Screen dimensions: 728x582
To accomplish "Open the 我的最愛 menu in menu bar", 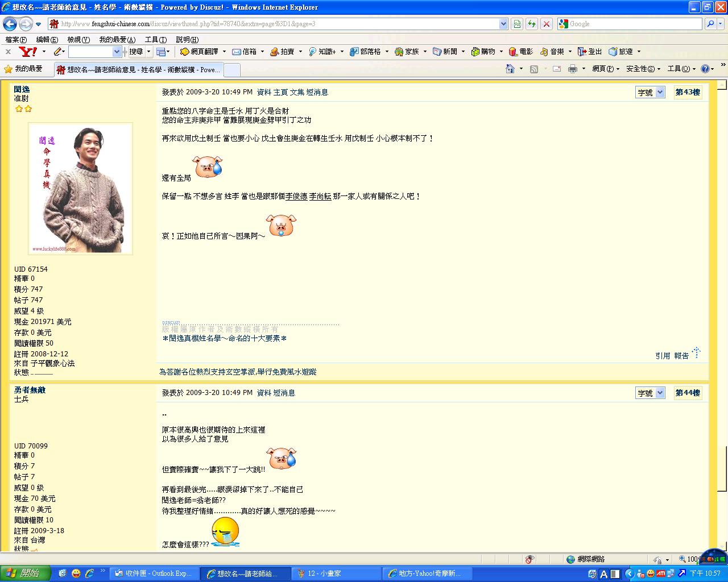I will click(117, 40).
